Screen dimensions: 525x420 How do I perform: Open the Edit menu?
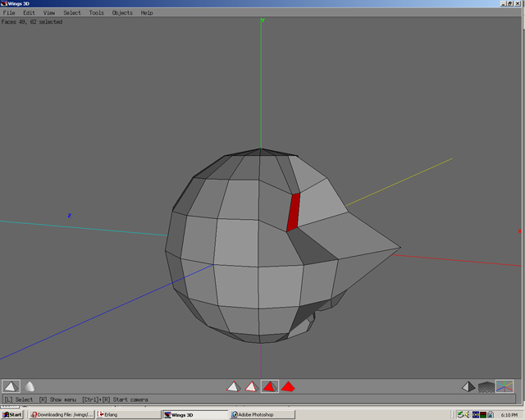(29, 13)
